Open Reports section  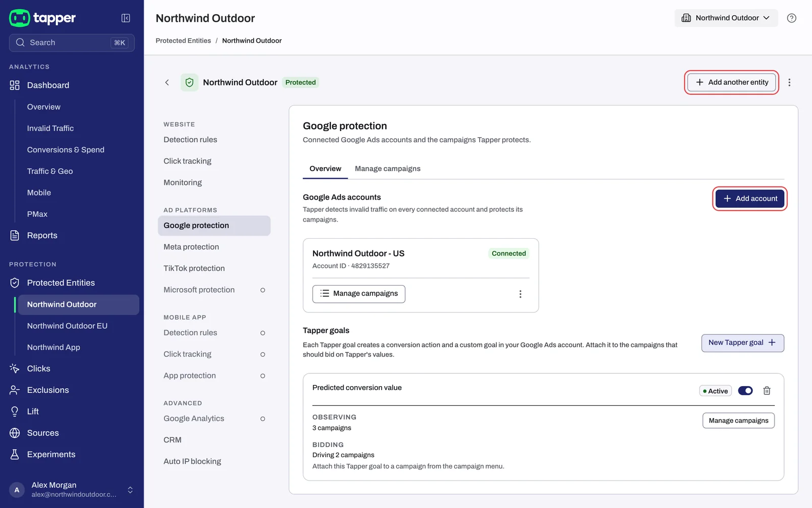point(72,236)
